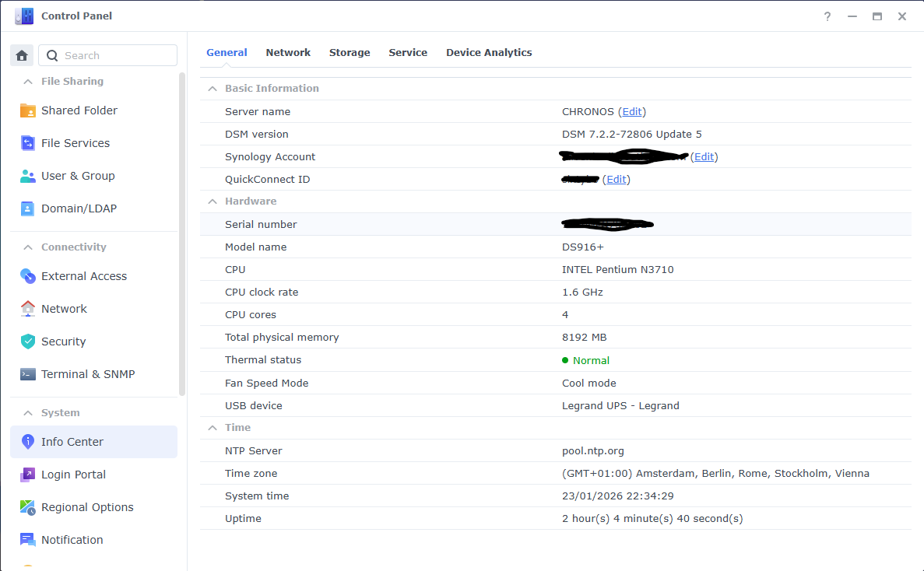Edit the server name CHRONOS
Image resolution: width=924 pixels, height=571 pixels.
point(632,111)
